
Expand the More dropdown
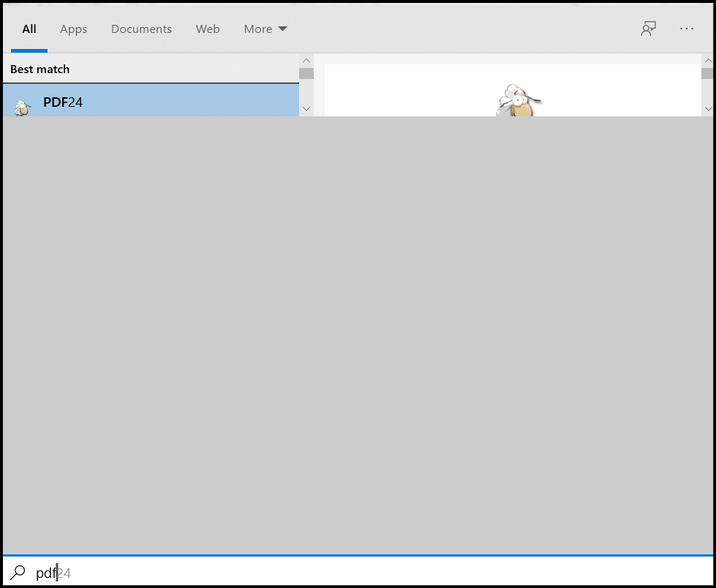pos(265,29)
